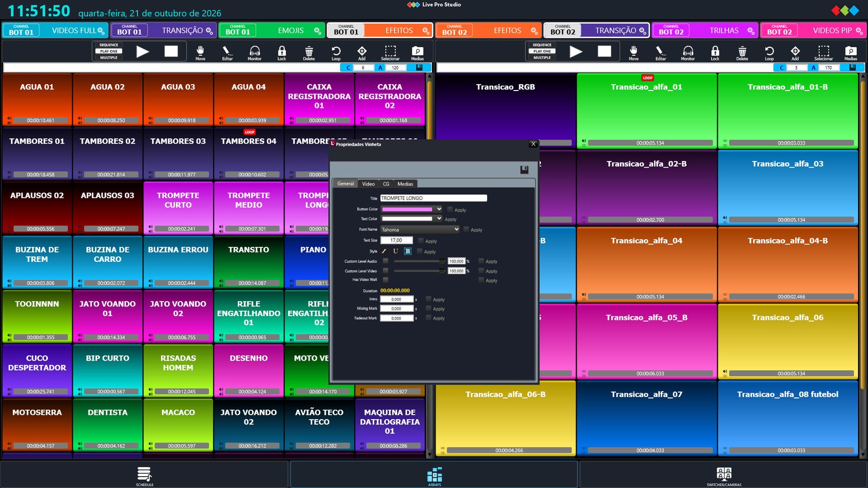Toggle the Lock padlock tool in left panel
The height and width of the screenshot is (488, 868).
282,52
